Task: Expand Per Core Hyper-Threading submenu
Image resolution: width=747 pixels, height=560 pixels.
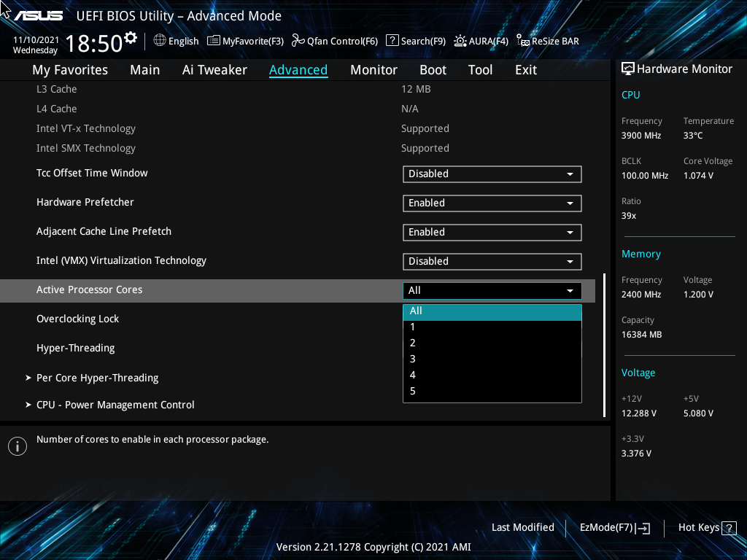Action: (x=98, y=378)
